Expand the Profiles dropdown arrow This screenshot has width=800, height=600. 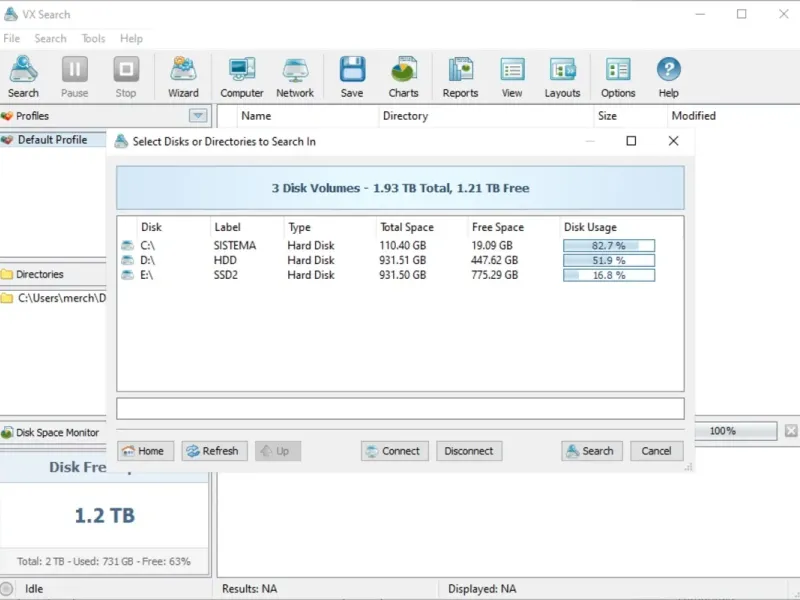[198, 116]
